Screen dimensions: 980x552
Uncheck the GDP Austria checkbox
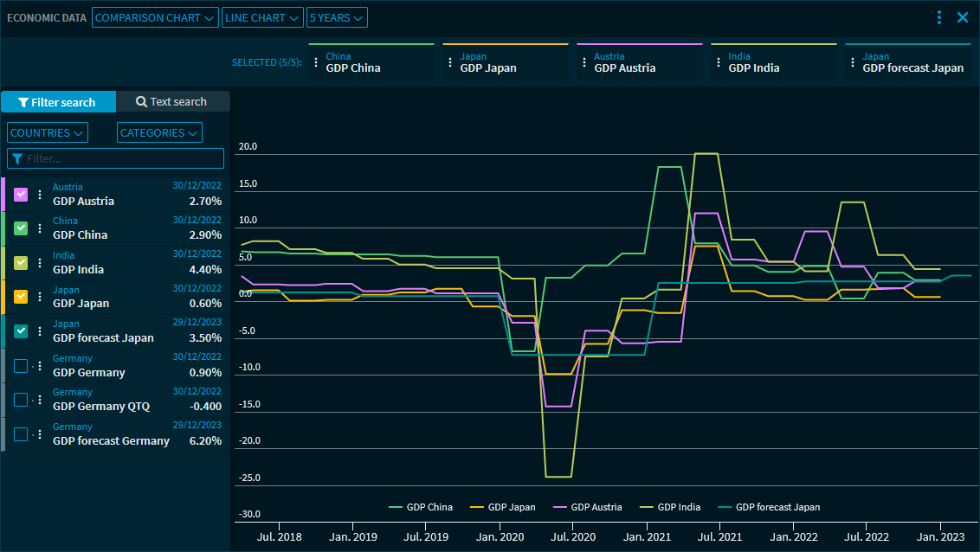tap(21, 195)
